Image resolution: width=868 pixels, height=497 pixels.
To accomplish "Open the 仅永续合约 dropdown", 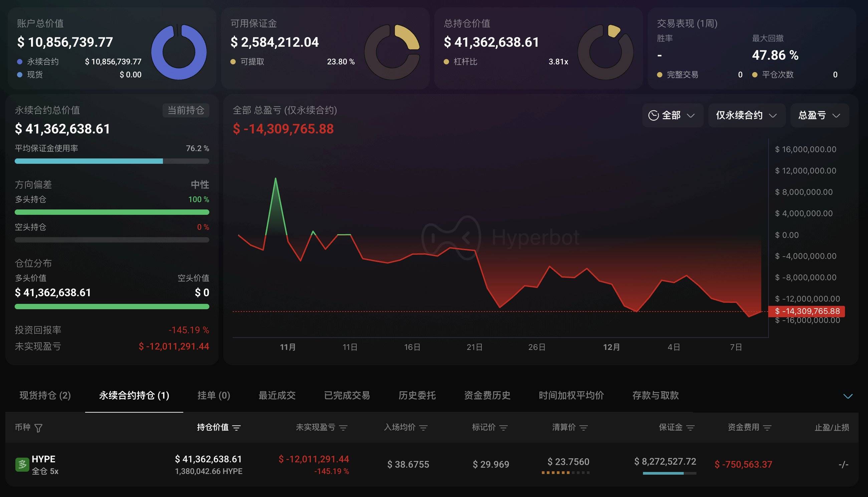I will (746, 115).
